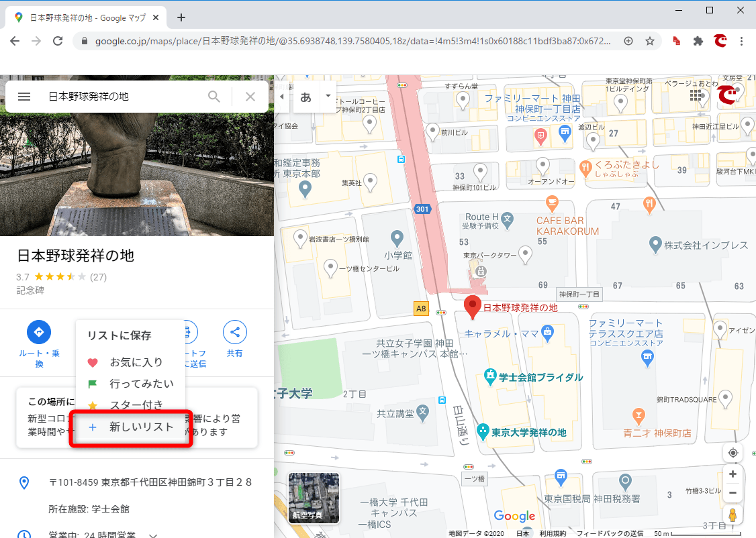The width and height of the screenshot is (756, 538).
Task: Go forward in browser history
Action: click(x=36, y=41)
